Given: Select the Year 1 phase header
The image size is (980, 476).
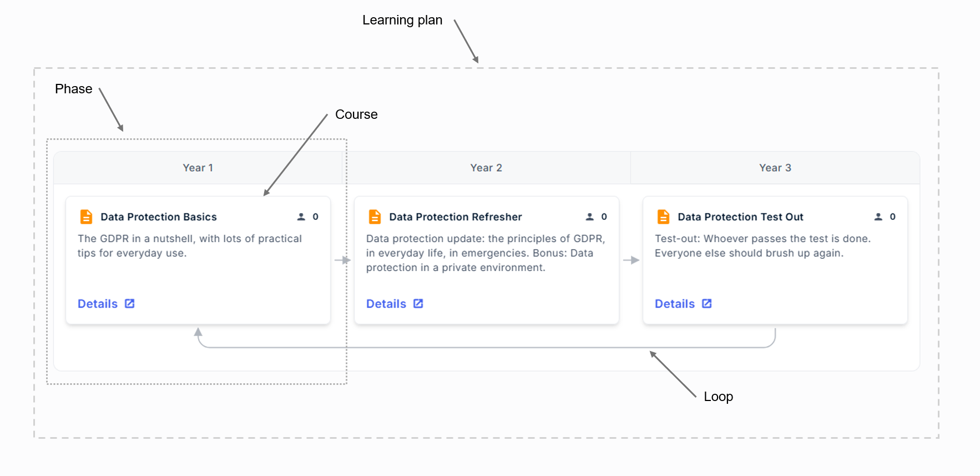Looking at the screenshot, I should pos(198,168).
